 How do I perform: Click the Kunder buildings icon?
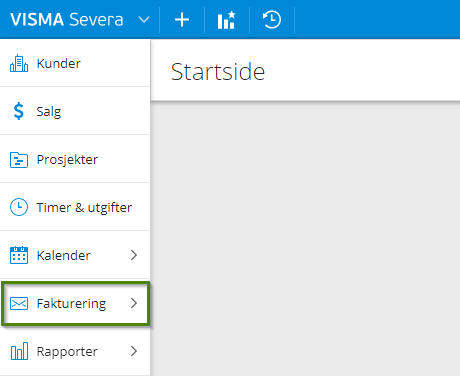[19, 63]
